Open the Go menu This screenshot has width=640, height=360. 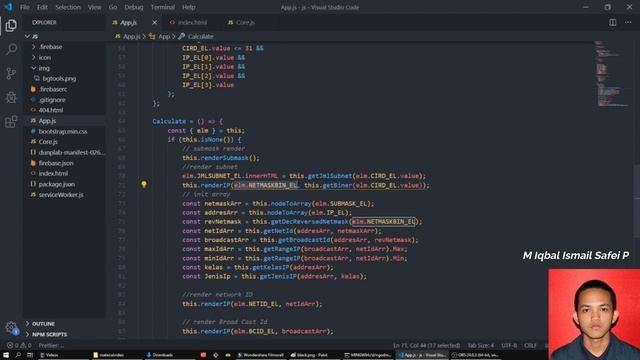[113, 7]
